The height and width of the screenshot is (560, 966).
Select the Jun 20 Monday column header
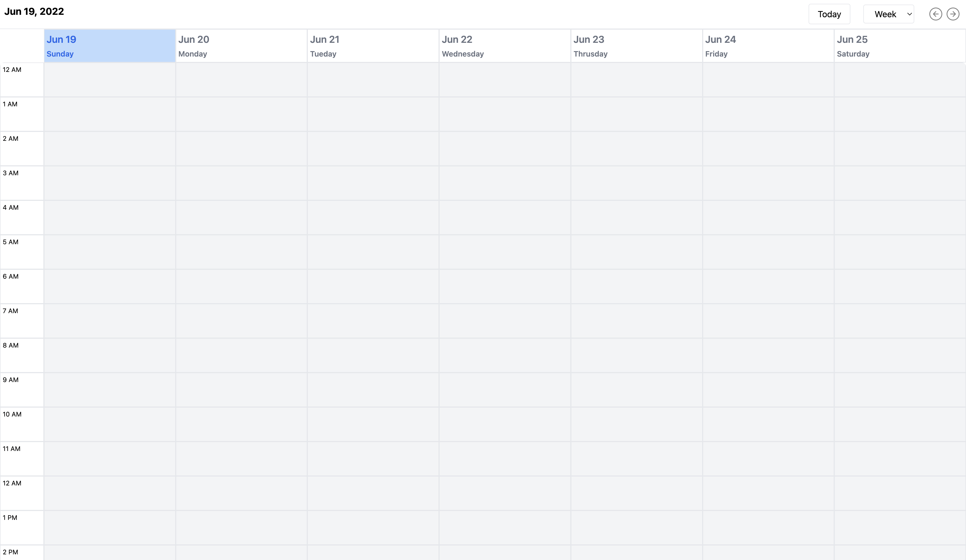tap(241, 46)
